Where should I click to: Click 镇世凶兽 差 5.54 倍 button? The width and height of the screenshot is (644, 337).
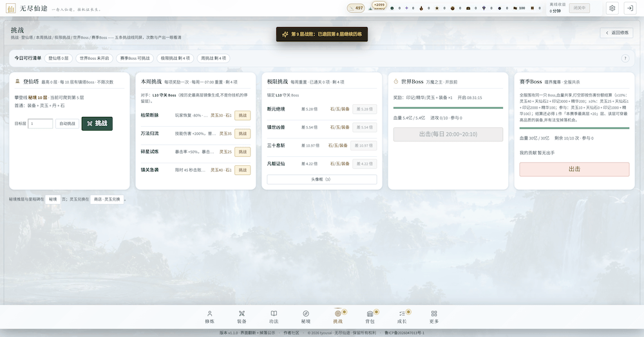click(x=365, y=127)
